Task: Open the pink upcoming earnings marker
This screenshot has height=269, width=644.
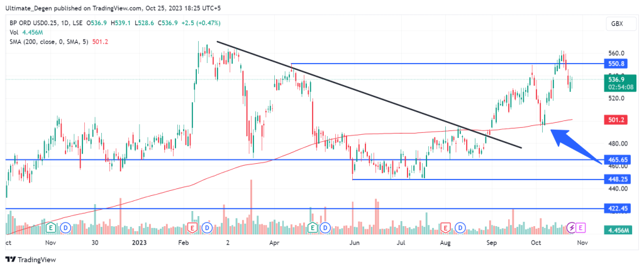Action: coord(580,227)
